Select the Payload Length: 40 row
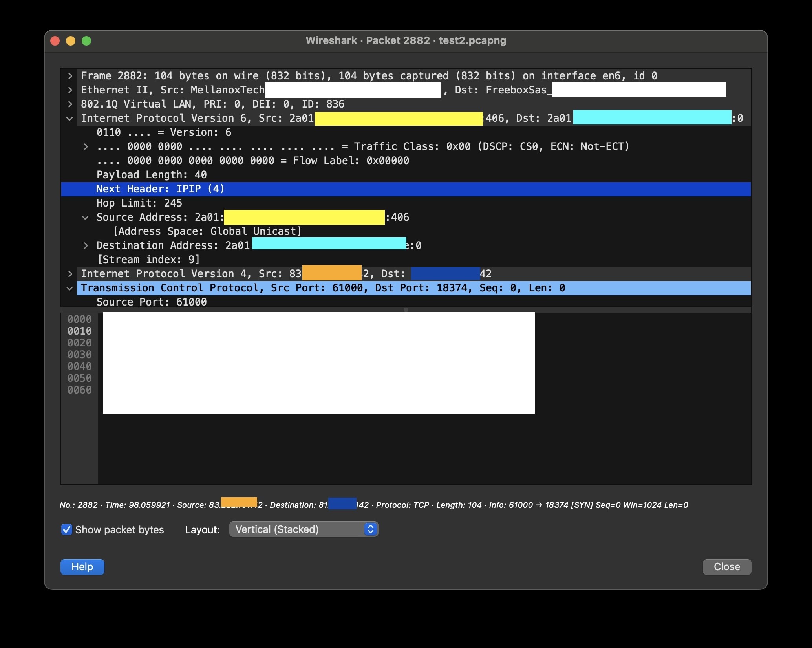Screen dimensions: 812x648 tap(406, 175)
